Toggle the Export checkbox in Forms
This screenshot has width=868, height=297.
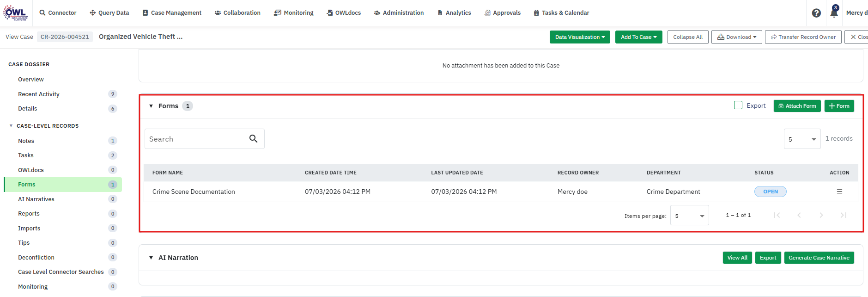pos(738,105)
